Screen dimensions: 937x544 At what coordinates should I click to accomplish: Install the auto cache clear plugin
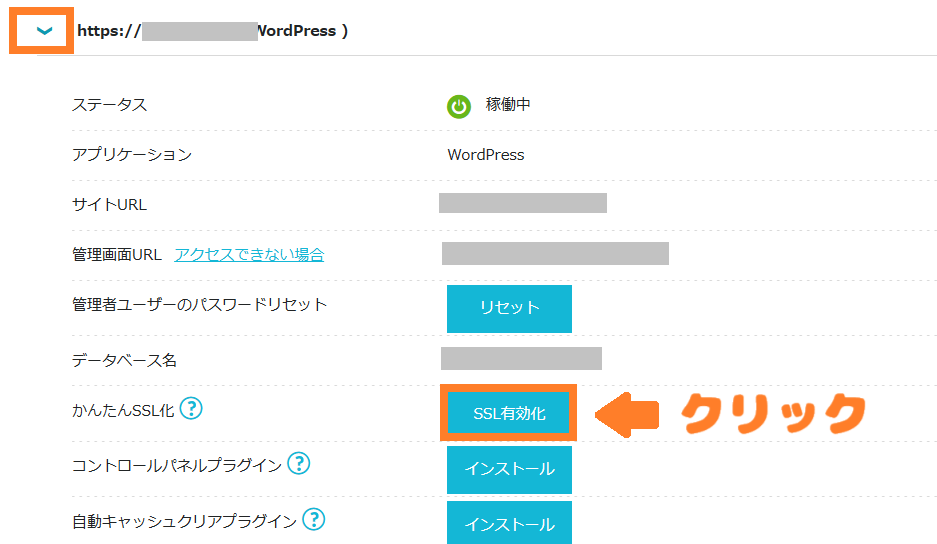(x=509, y=524)
